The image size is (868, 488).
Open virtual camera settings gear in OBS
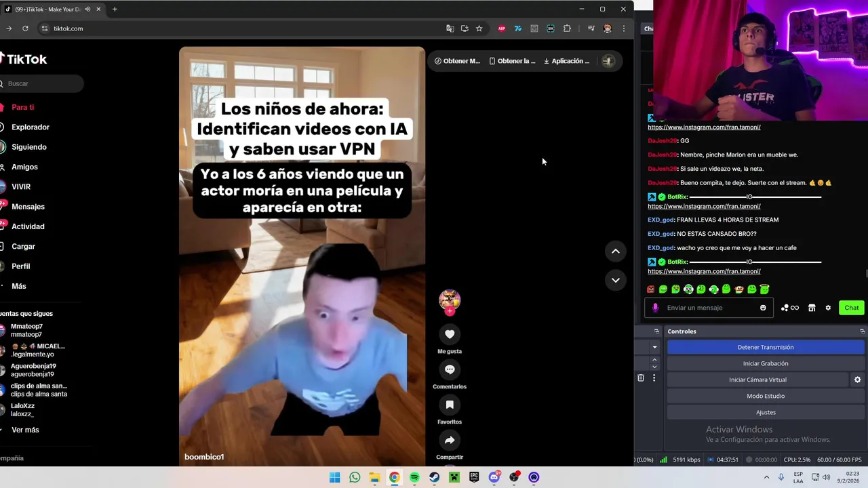point(857,380)
